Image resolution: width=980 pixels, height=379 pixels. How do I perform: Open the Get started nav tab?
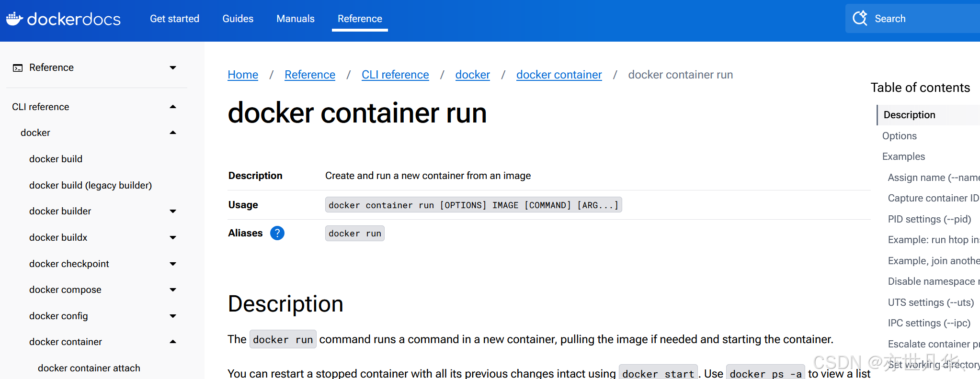(174, 19)
